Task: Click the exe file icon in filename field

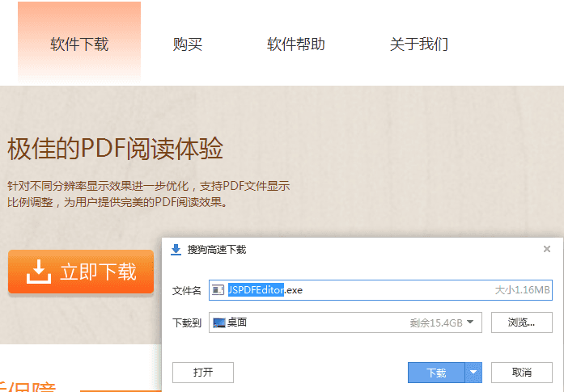Action: [218, 290]
